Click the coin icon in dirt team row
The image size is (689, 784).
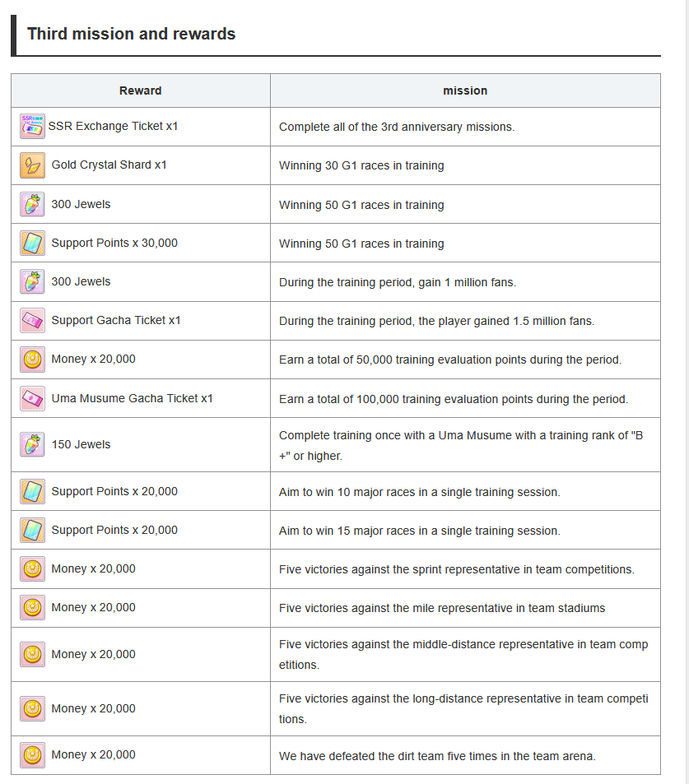[33, 755]
